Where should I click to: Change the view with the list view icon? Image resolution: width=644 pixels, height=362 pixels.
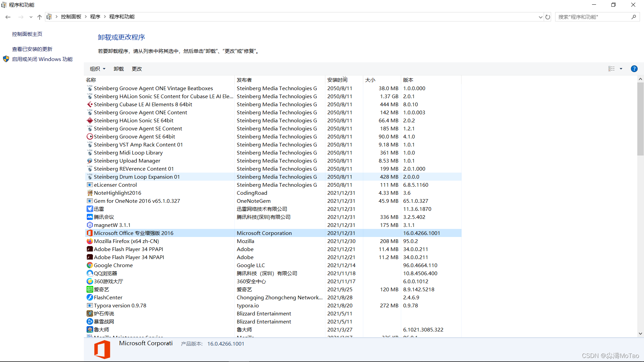(611, 69)
